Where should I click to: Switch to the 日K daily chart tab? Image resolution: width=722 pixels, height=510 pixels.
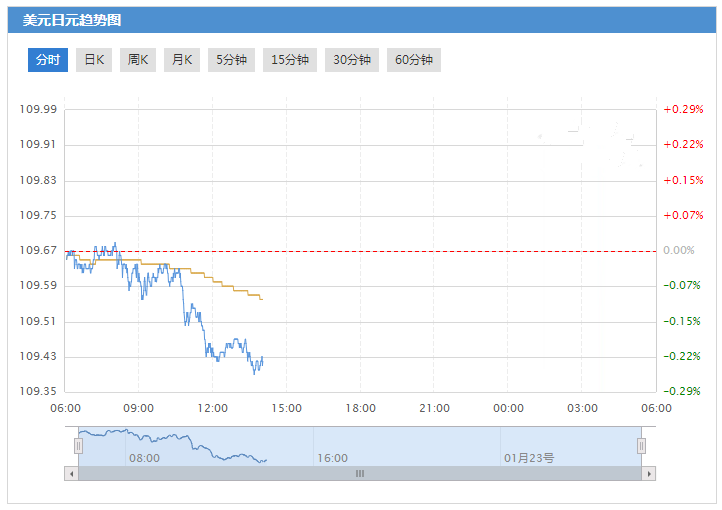coord(94,60)
